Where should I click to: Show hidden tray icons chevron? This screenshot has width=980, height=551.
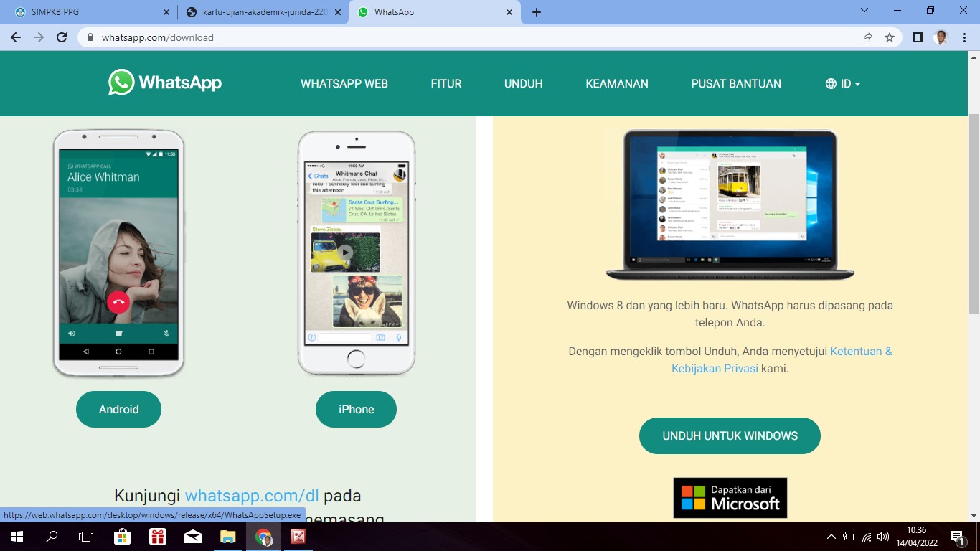[x=831, y=537]
